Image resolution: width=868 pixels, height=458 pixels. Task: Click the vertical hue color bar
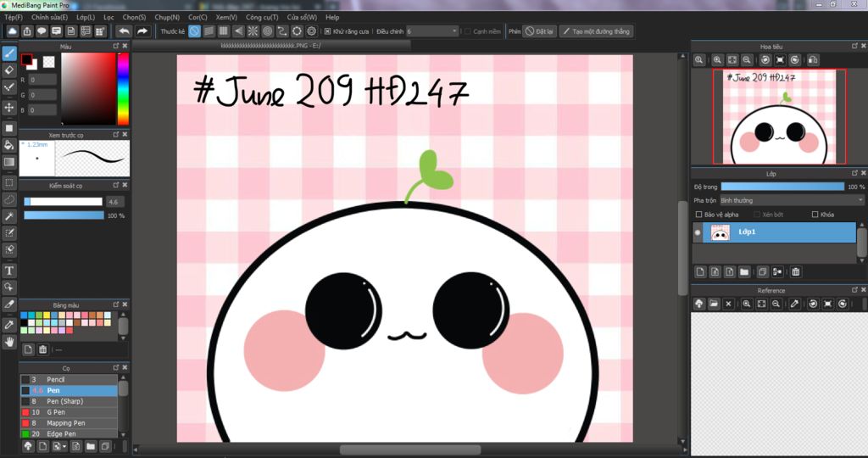pos(123,88)
